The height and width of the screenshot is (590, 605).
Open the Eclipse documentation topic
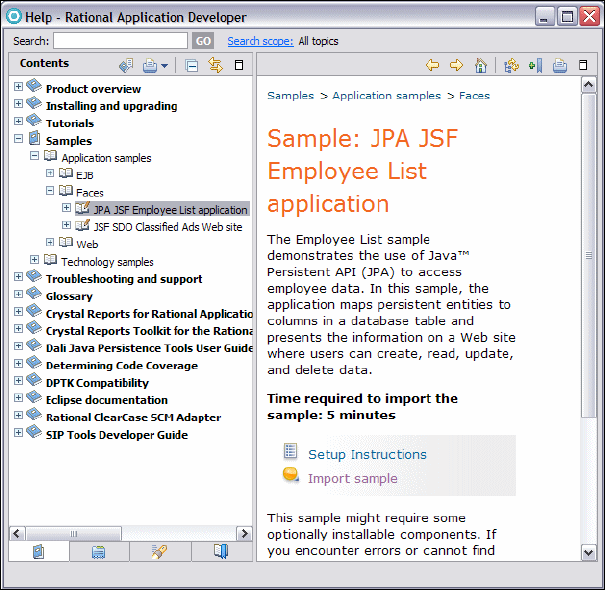107,400
